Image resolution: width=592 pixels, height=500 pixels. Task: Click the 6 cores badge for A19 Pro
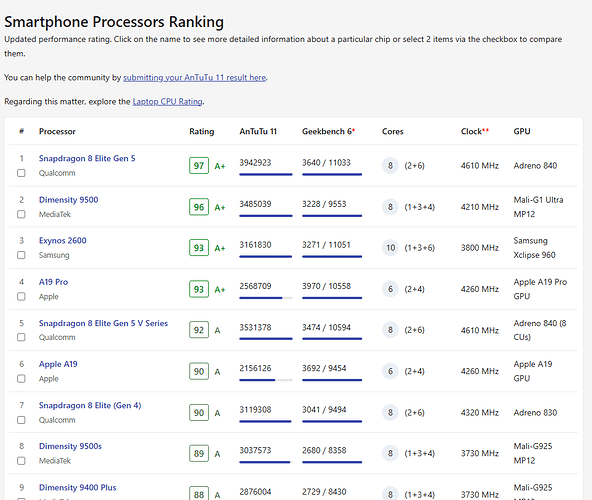[x=390, y=289]
